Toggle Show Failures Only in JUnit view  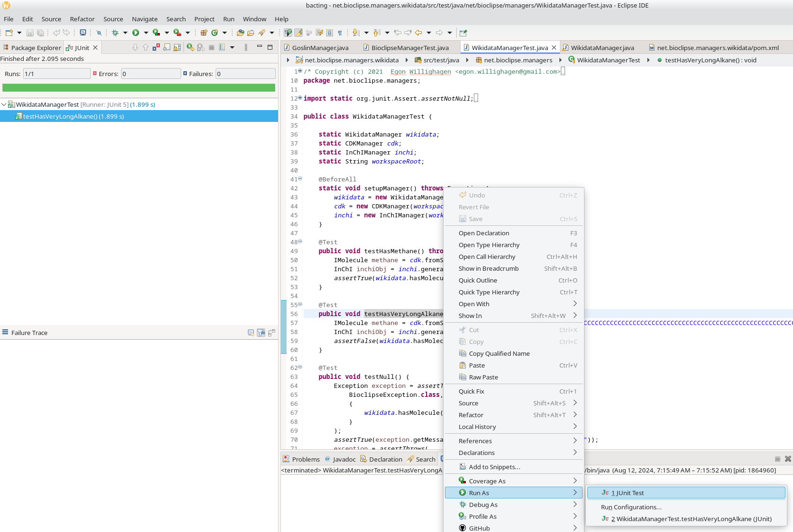[156, 47]
